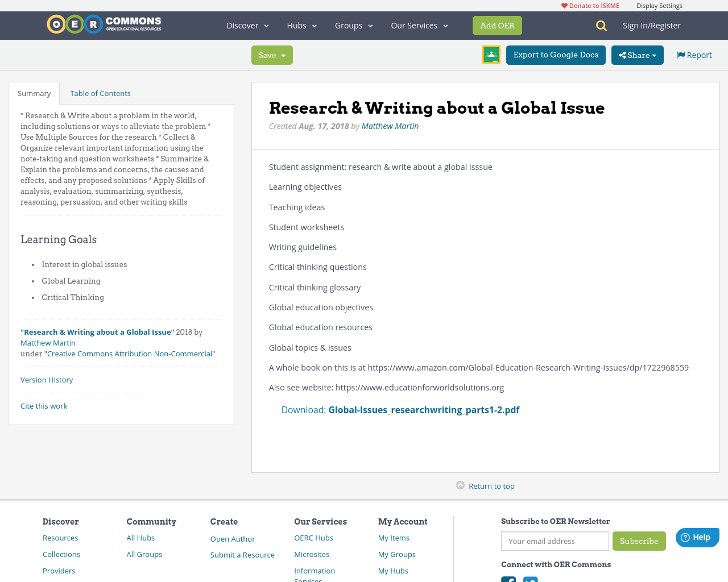Click the Donate to ISKME heart icon

click(x=564, y=5)
